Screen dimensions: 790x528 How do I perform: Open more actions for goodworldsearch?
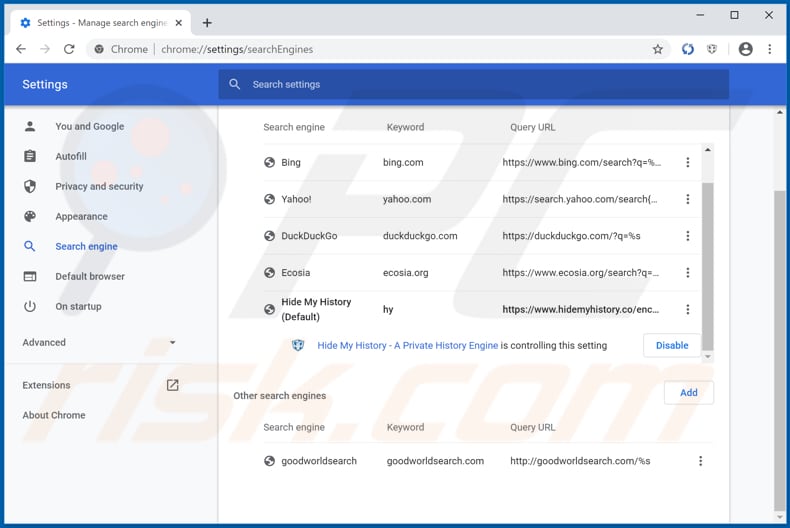pos(700,461)
